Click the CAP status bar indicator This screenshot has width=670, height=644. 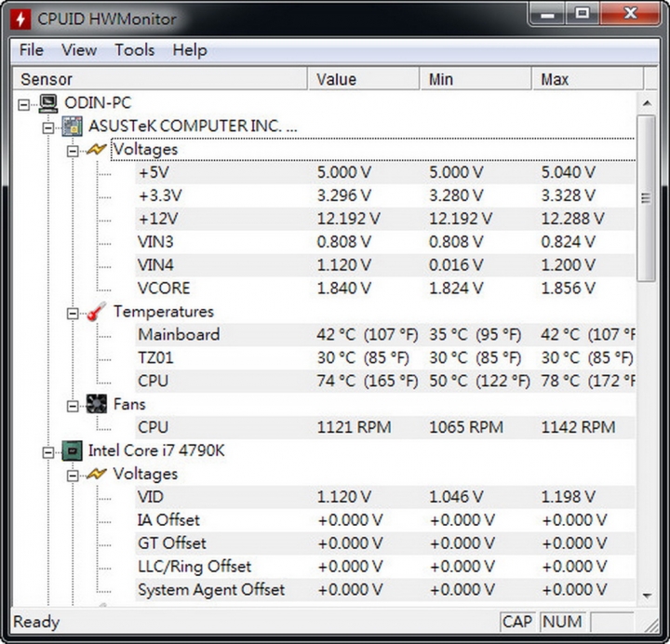517,622
